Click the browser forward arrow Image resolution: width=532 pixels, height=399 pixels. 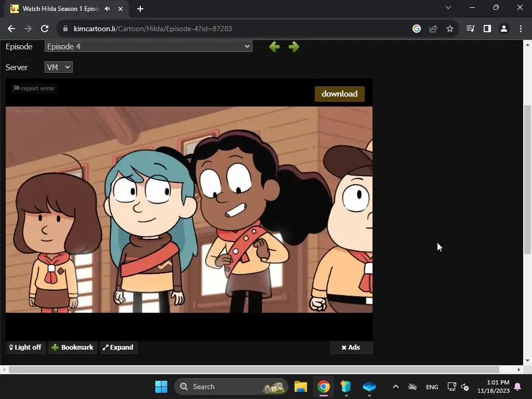tap(28, 29)
